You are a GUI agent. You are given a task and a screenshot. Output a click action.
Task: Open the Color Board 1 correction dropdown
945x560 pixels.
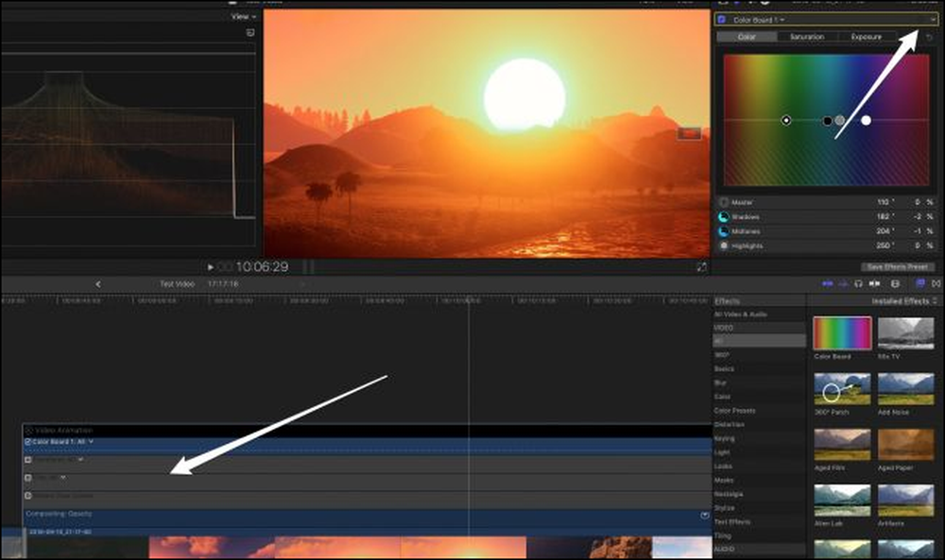759,20
